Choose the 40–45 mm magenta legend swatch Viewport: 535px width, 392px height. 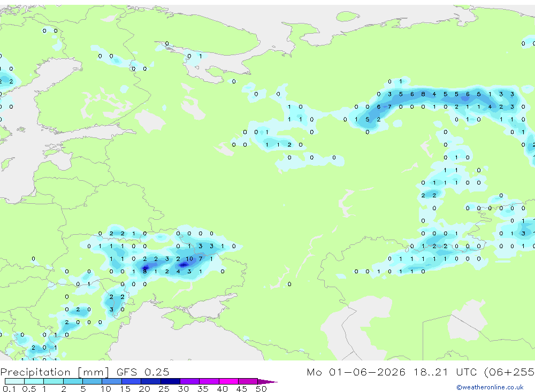228,381
